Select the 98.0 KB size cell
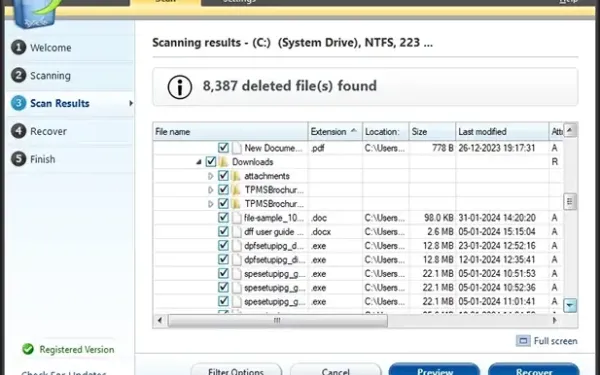The height and width of the screenshot is (375, 600). pos(439,218)
